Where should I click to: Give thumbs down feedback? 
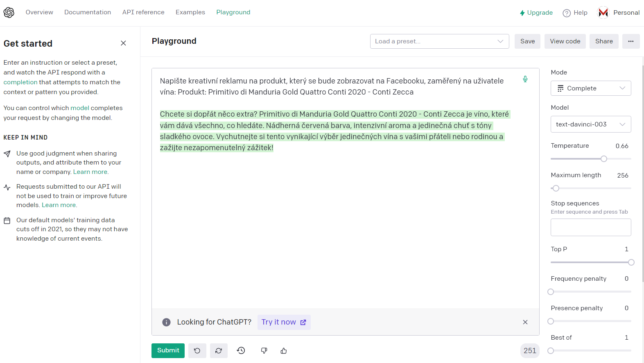pos(264,351)
